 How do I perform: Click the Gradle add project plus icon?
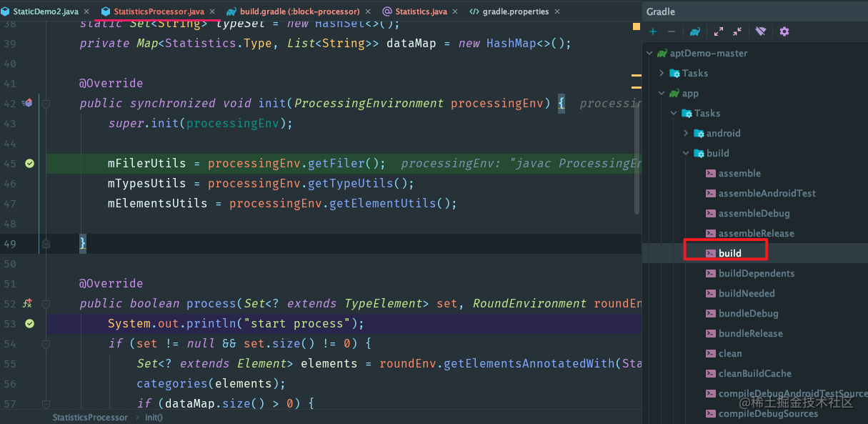[653, 31]
